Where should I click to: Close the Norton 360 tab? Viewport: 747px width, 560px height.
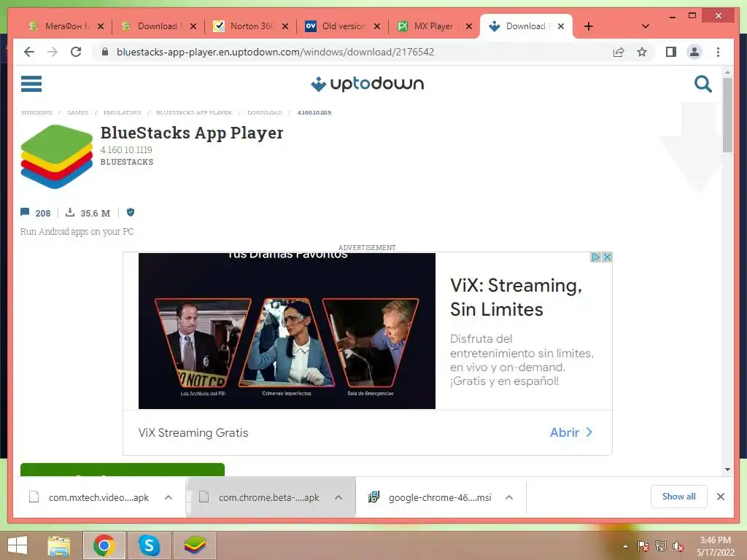pyautogui.click(x=285, y=26)
